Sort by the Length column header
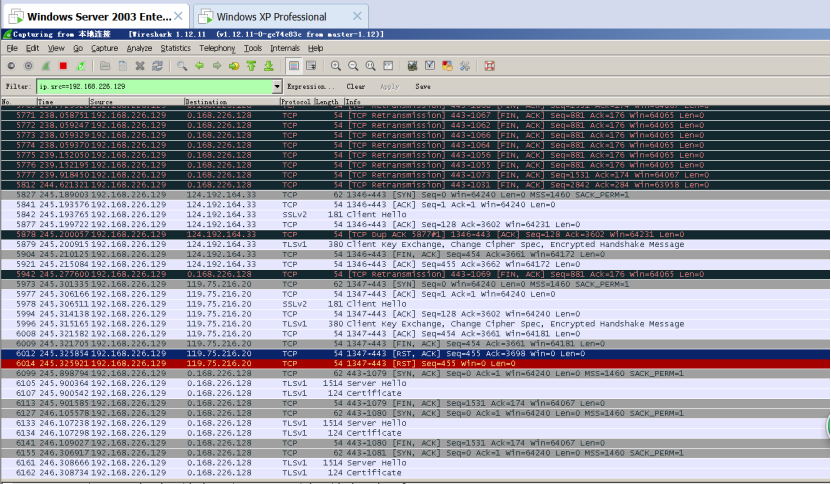 point(329,101)
